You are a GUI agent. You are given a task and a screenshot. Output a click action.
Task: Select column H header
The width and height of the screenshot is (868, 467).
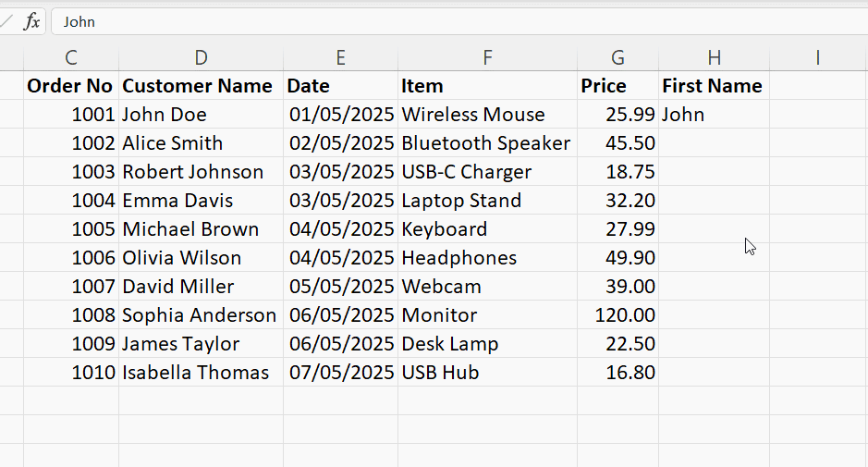point(714,57)
